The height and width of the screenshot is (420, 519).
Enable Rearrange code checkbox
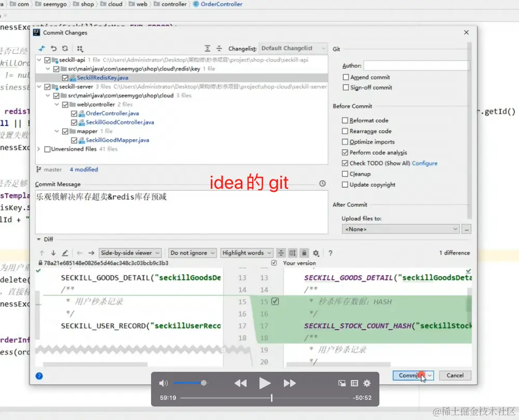345,131
